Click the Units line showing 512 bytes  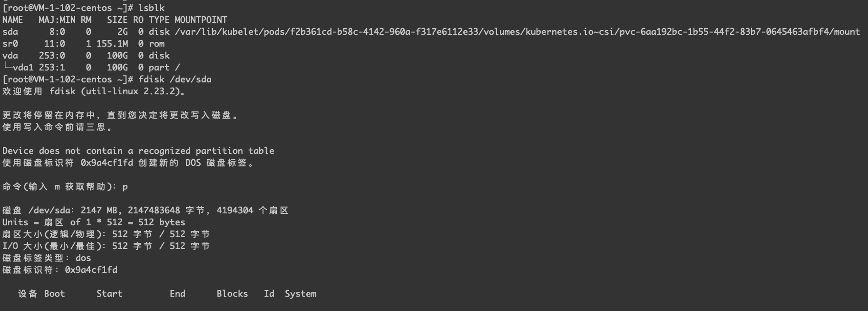pyautogui.click(x=94, y=222)
